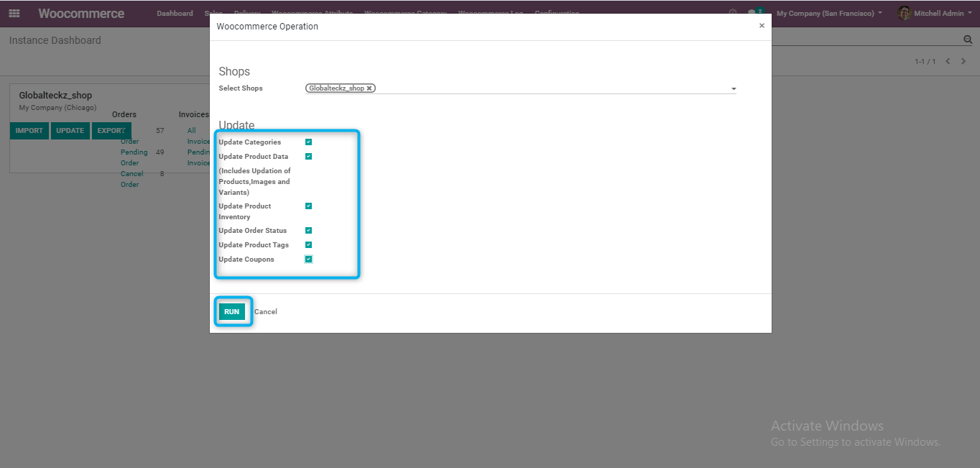Open the My Company (San Francisco) dropdown
The image size is (980, 468).
click(829, 14)
